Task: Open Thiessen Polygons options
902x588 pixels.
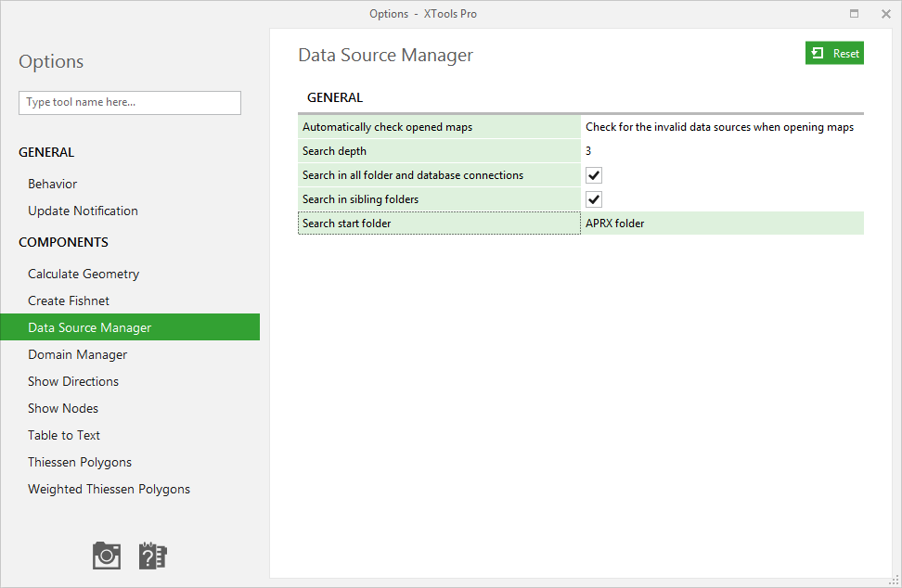Action: [x=80, y=463]
